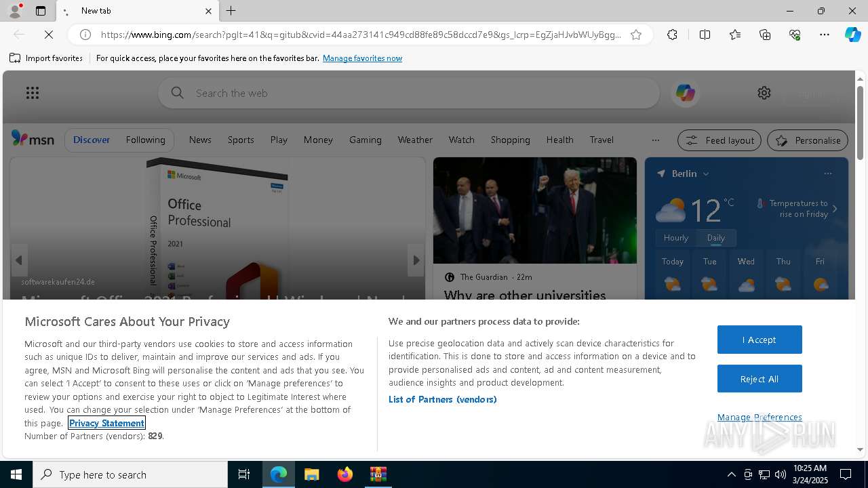Open the Edge profile icon

tap(15, 11)
